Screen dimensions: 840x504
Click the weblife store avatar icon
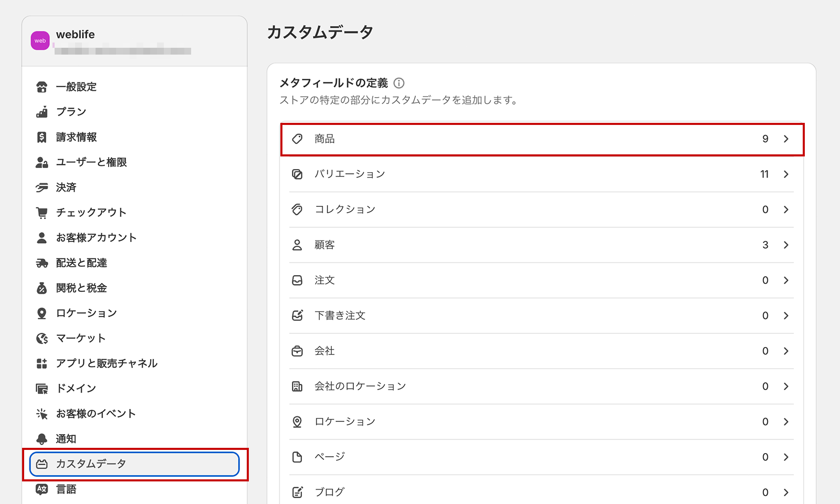coord(40,40)
